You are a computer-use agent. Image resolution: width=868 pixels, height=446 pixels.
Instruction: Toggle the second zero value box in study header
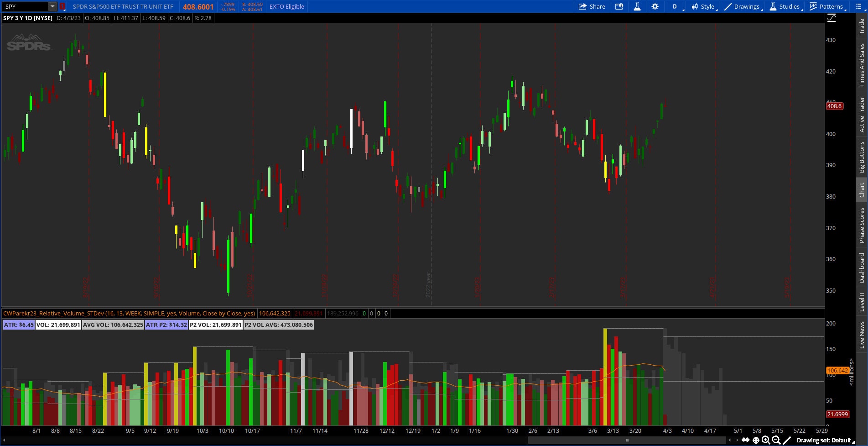pos(371,314)
